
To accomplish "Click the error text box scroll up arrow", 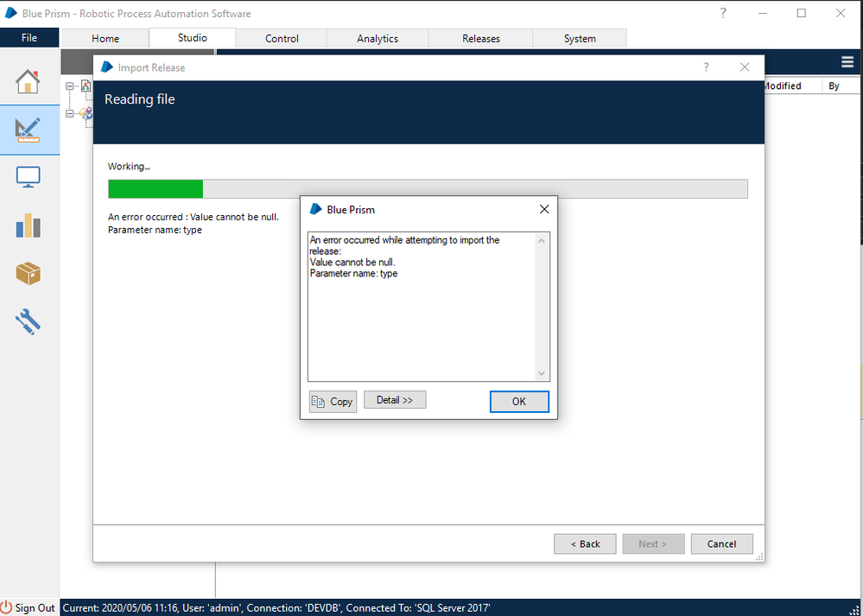I will click(542, 240).
